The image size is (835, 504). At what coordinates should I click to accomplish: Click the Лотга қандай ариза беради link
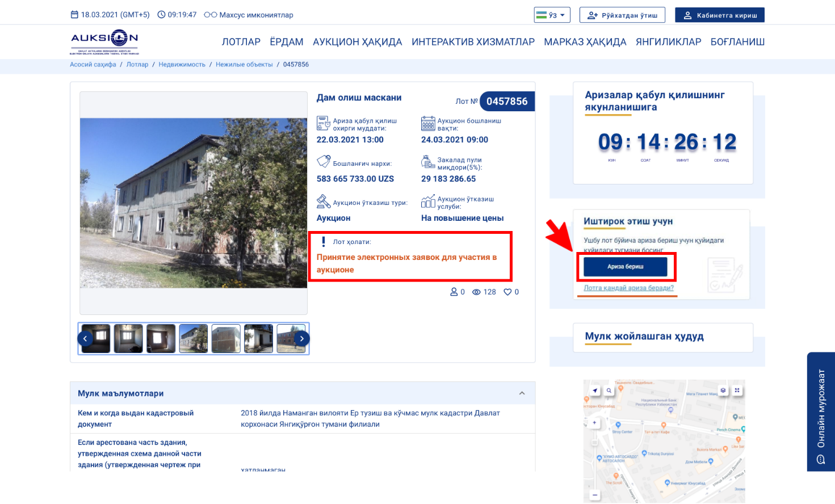point(628,288)
